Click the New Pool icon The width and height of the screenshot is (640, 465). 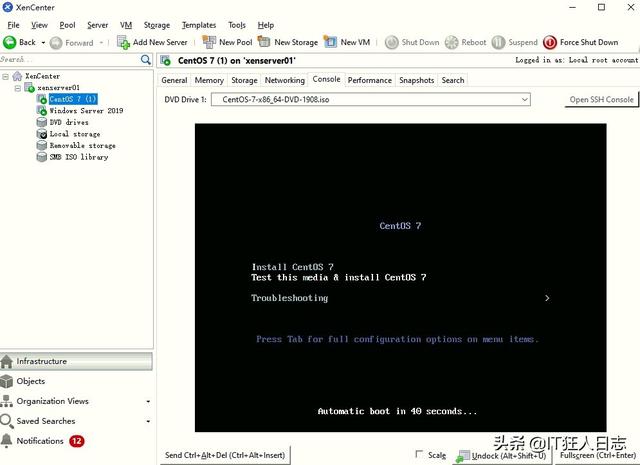pos(209,42)
